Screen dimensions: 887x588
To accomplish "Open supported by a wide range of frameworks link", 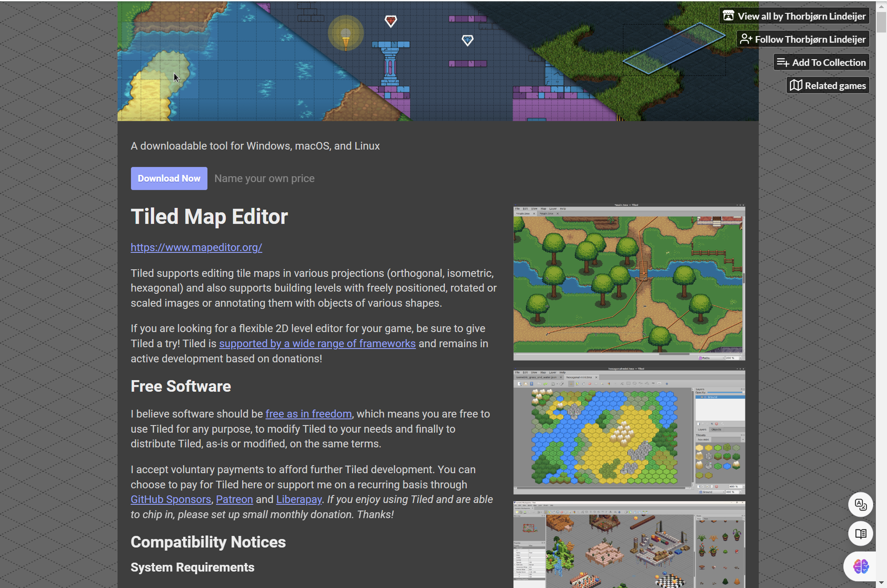I will click(317, 344).
